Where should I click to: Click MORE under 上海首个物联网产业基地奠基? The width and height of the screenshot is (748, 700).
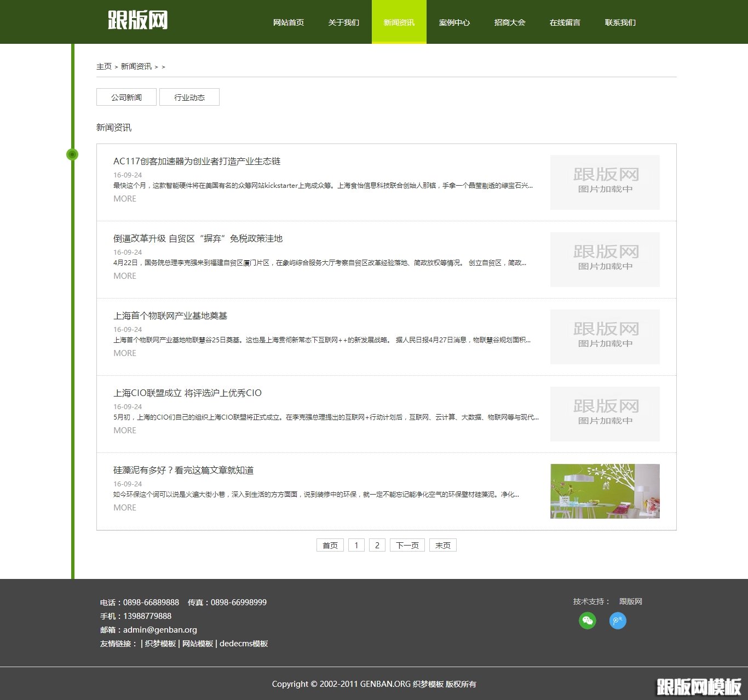[125, 353]
